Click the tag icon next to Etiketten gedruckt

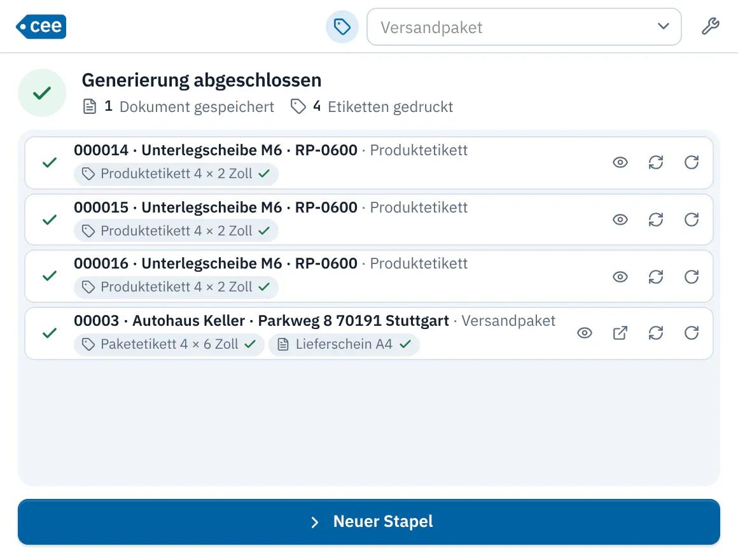298,107
